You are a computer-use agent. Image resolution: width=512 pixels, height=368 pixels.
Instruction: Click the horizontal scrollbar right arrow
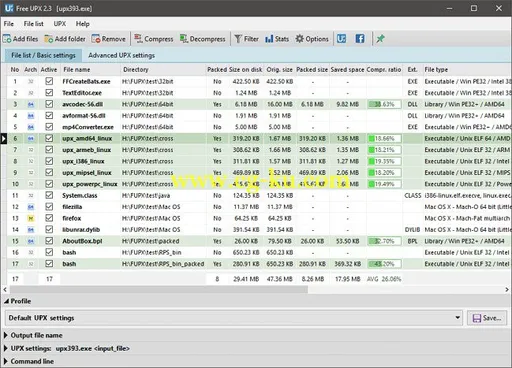tap(507, 290)
